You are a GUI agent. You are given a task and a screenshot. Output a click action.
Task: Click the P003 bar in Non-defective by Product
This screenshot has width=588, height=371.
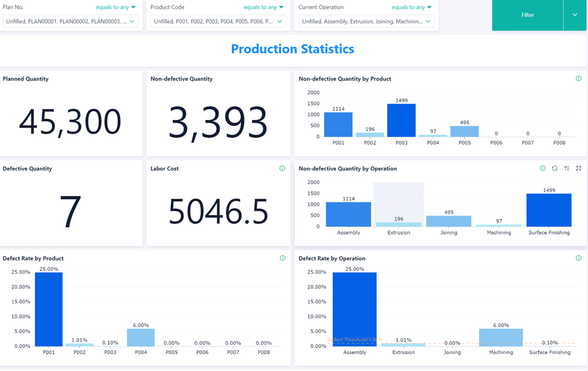(x=402, y=121)
